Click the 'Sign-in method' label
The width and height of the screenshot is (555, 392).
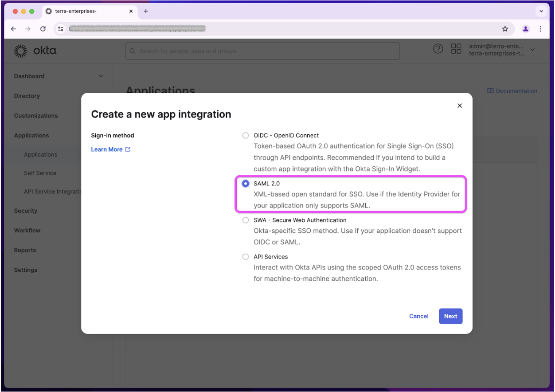click(113, 136)
